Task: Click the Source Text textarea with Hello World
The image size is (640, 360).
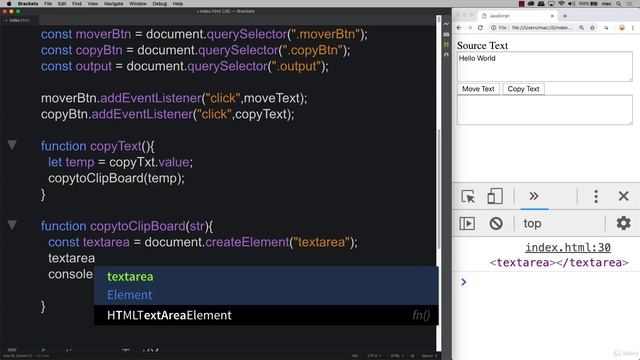Action: [x=544, y=67]
